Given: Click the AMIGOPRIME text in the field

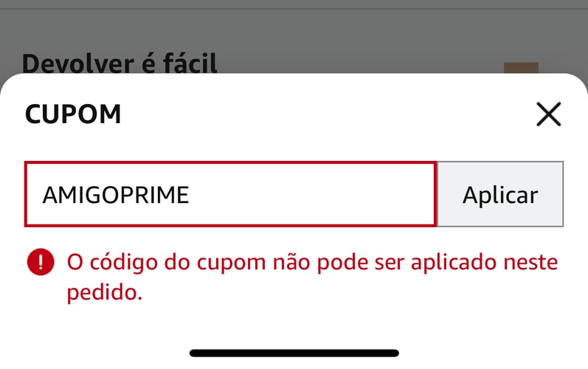Looking at the screenshot, I should [x=116, y=195].
